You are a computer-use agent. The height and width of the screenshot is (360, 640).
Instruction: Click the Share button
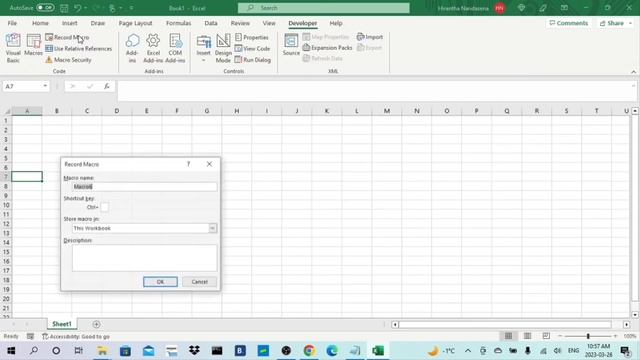[615, 23]
